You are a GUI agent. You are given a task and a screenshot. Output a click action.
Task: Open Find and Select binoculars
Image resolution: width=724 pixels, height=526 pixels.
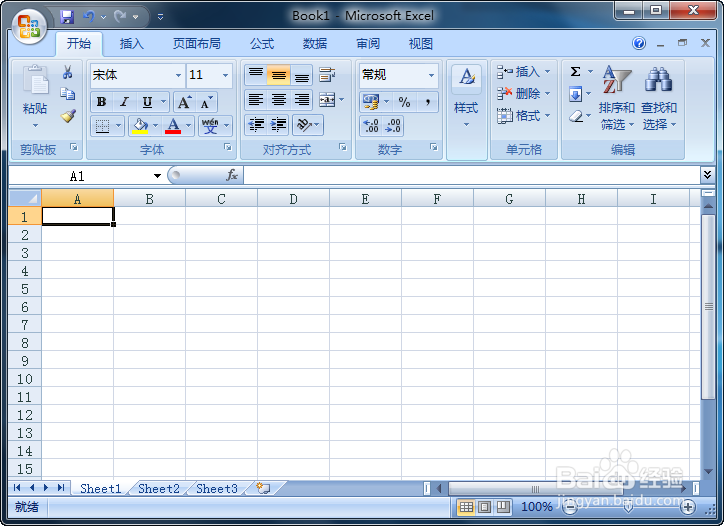coord(659,98)
